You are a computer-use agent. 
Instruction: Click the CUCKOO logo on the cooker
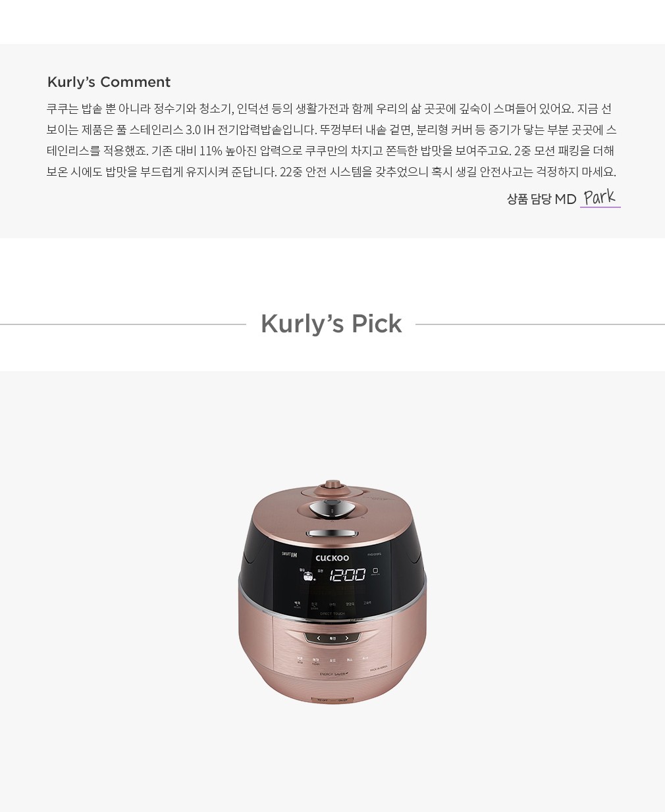point(332,558)
